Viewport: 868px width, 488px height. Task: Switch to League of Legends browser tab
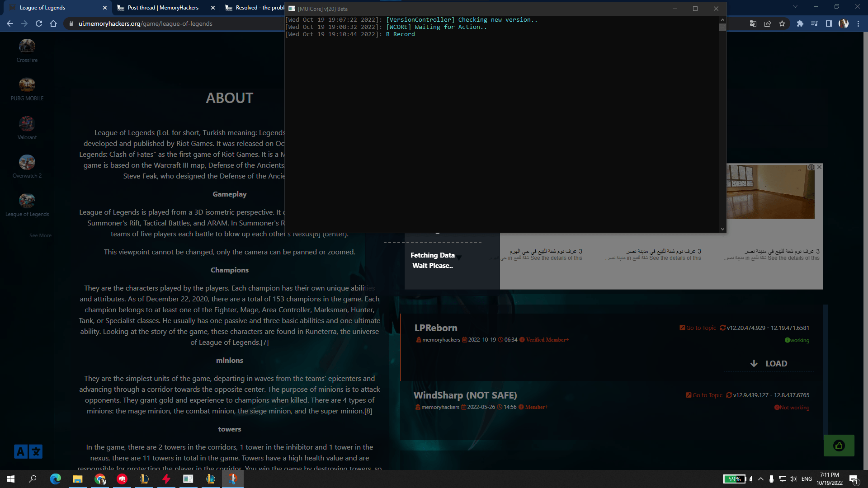[59, 8]
